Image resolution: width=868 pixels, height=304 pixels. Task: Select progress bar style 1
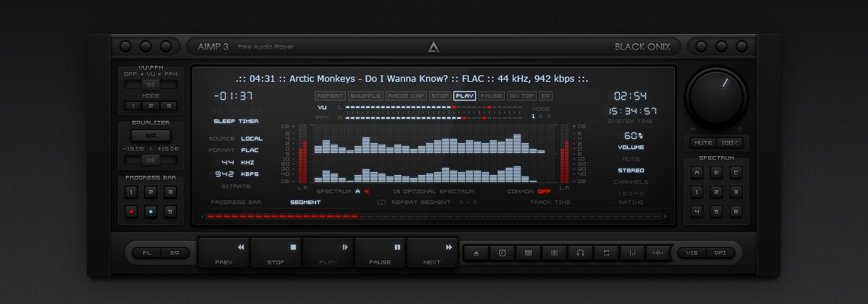[131, 192]
